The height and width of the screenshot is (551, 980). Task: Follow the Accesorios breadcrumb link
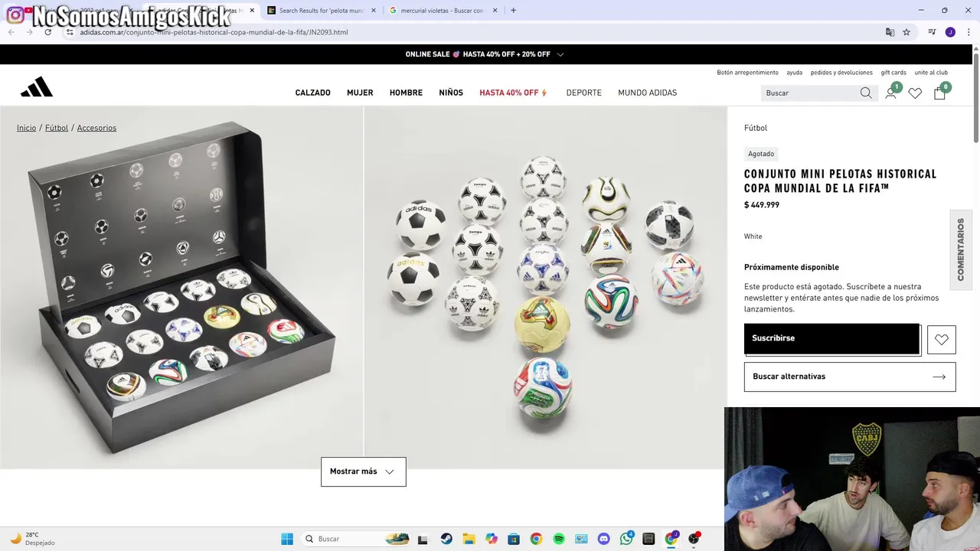(x=96, y=128)
